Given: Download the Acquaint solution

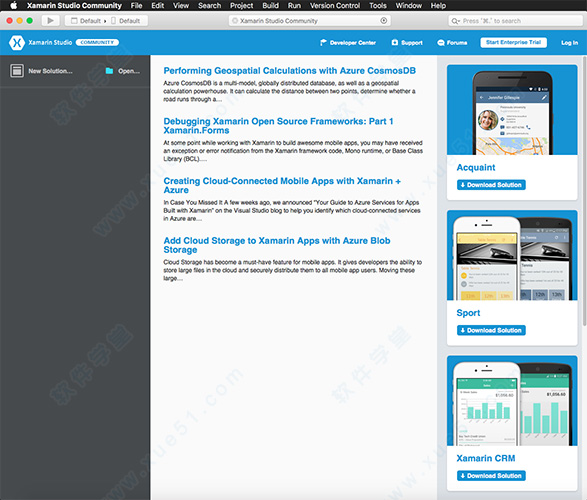Looking at the screenshot, I should point(491,185).
